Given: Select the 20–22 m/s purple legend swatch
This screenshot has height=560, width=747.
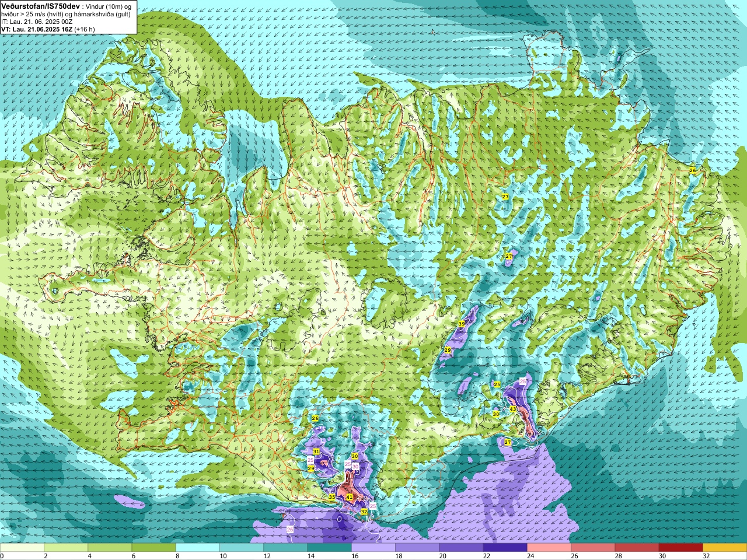Looking at the screenshot, I should (x=461, y=548).
